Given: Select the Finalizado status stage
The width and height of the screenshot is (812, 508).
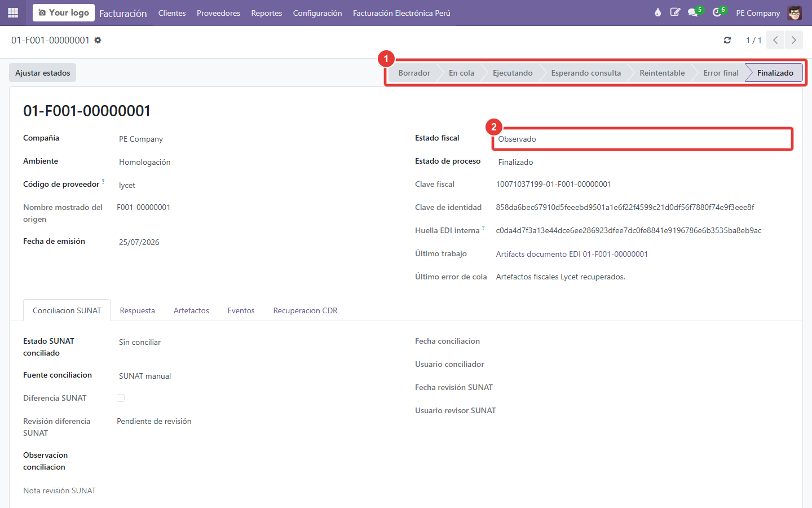Looking at the screenshot, I should coord(775,73).
